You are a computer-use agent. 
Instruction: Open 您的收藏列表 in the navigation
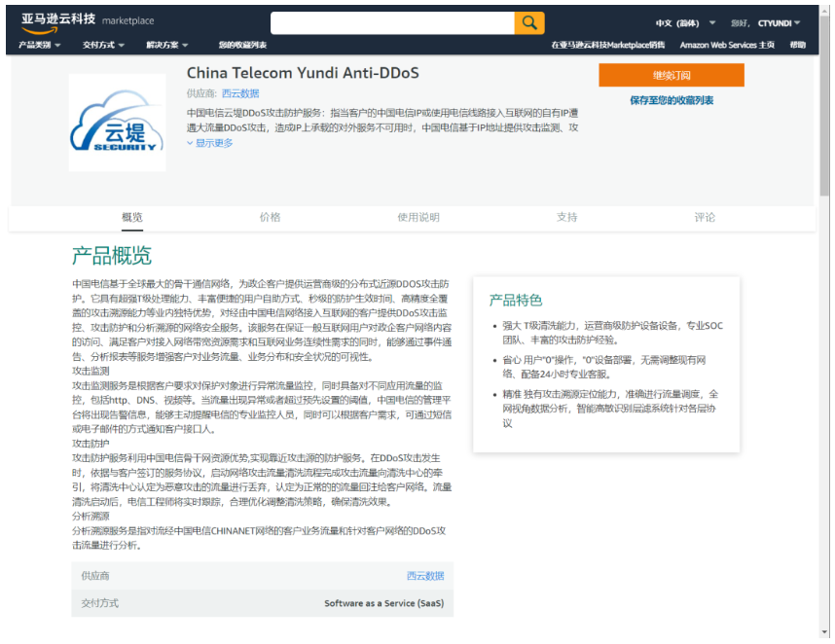[x=242, y=45]
